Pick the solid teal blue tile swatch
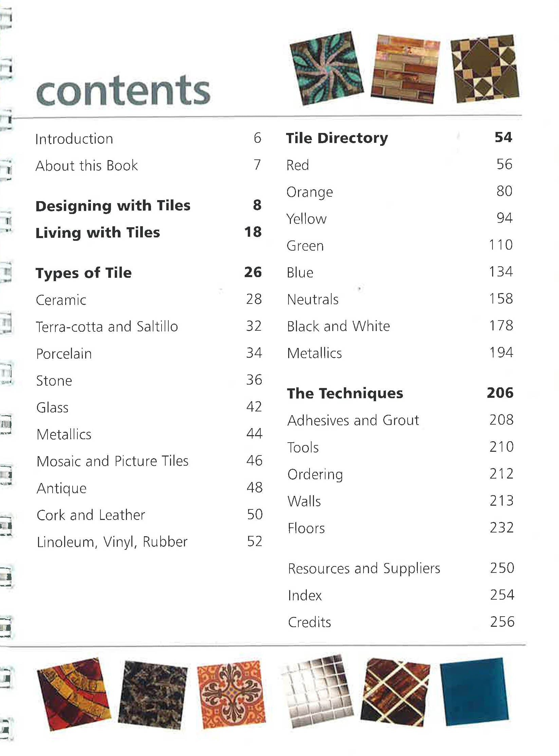The height and width of the screenshot is (756, 559). (x=474, y=692)
